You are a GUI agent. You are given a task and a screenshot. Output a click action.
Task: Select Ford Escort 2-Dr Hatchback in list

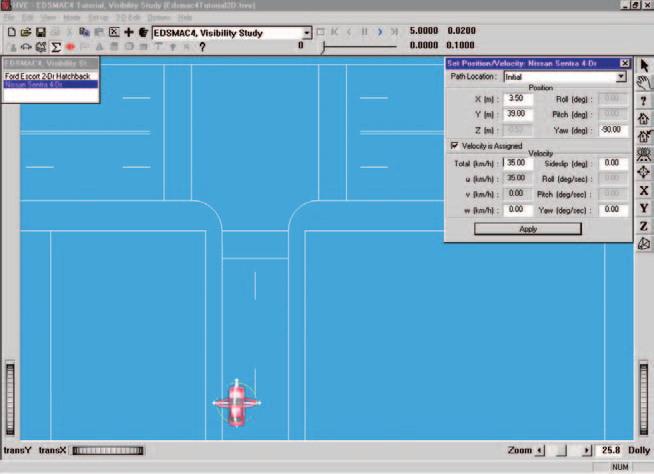tap(50, 76)
